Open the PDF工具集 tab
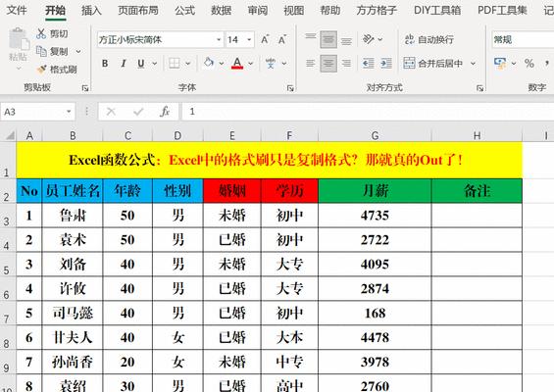The width and height of the screenshot is (554, 392). [x=502, y=10]
